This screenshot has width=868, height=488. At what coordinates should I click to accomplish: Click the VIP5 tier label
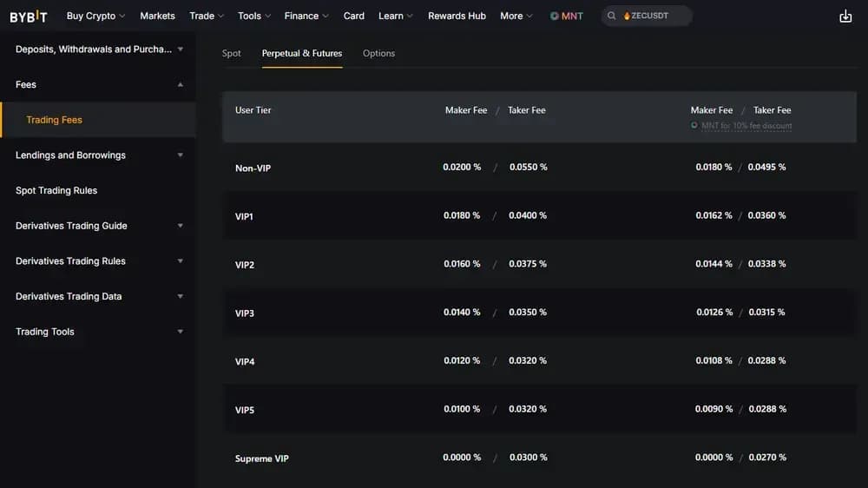click(x=245, y=410)
